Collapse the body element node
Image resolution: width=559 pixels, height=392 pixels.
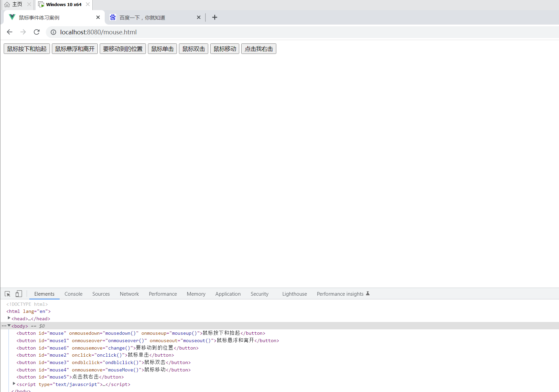(9, 326)
